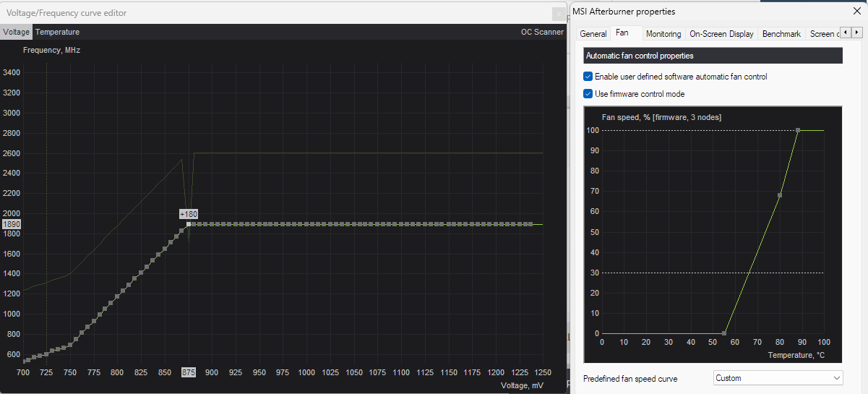Image resolution: width=868 pixels, height=394 pixels.
Task: Select fan curve node at 55°C zero percent
Action: [x=724, y=333]
